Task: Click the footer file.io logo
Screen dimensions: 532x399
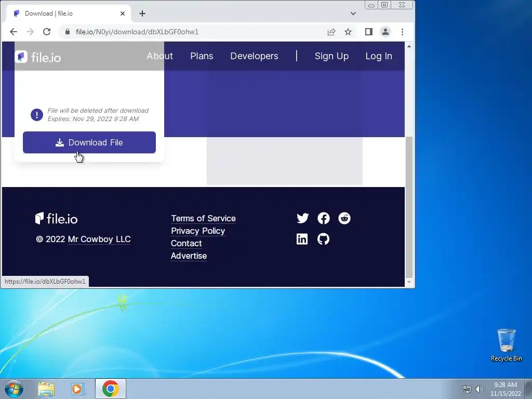Action: coord(56,219)
